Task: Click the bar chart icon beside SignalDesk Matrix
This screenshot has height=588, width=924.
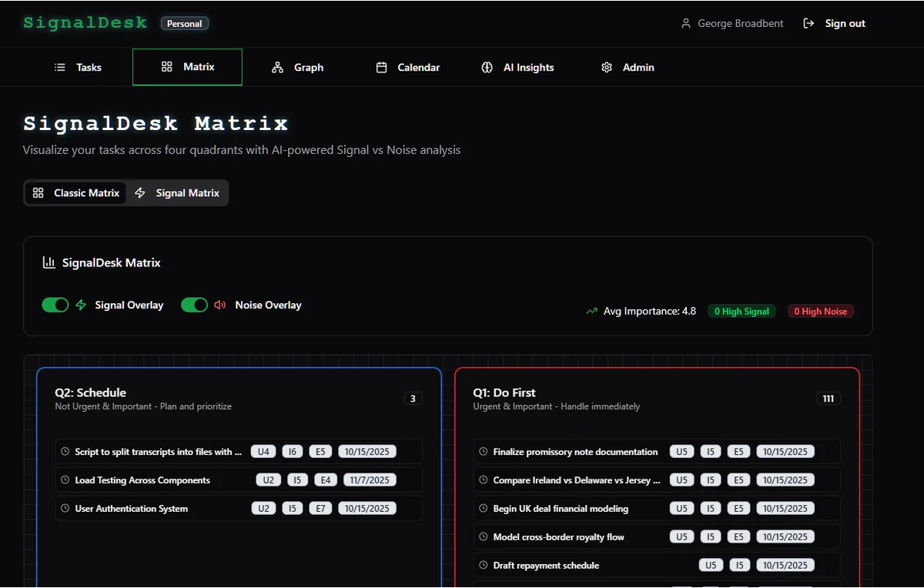Action: click(49, 262)
